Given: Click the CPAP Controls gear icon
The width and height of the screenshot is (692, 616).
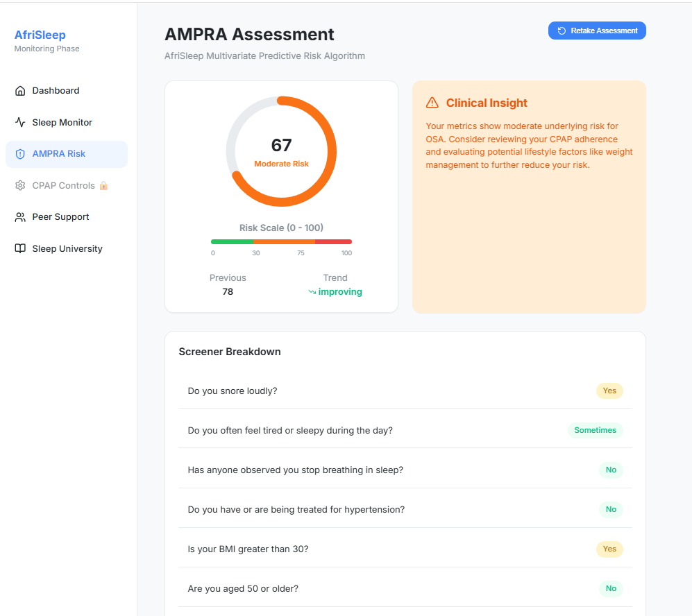Looking at the screenshot, I should tap(20, 186).
